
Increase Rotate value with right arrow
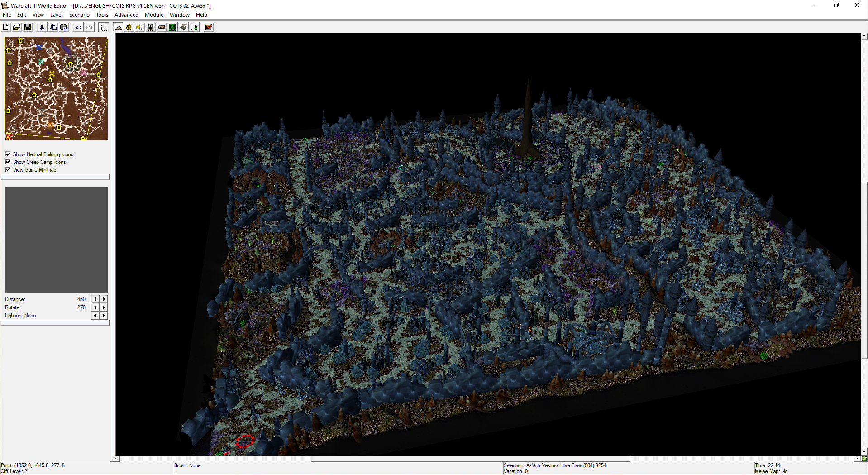pyautogui.click(x=104, y=307)
